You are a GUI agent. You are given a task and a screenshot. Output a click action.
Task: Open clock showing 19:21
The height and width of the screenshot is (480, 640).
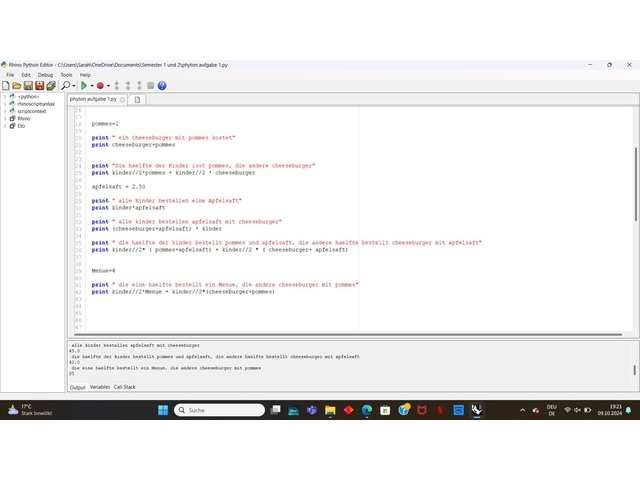tap(610, 410)
